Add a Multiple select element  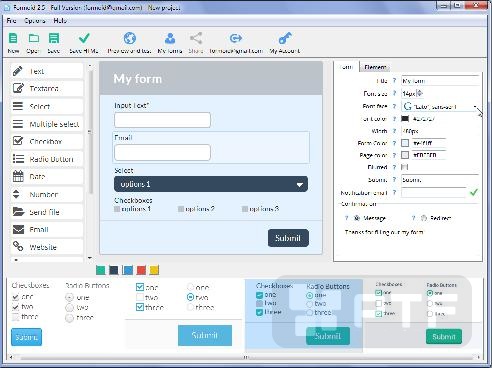47,124
